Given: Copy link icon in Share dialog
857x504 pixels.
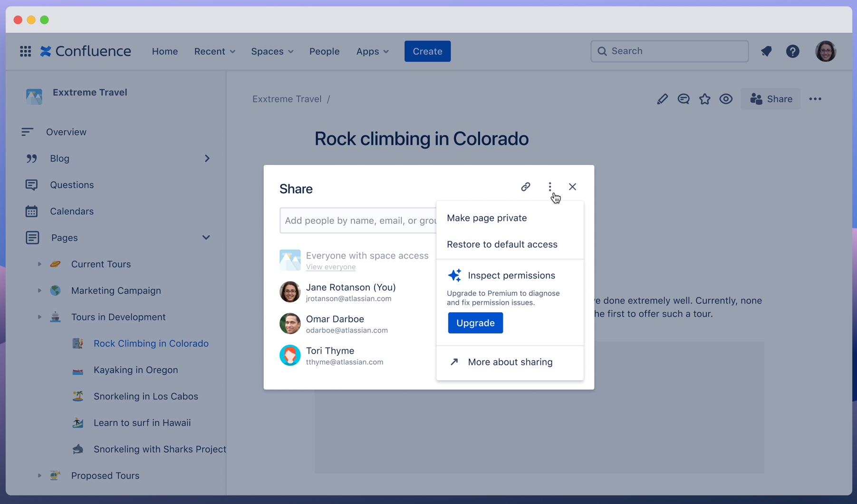Looking at the screenshot, I should 525,187.
